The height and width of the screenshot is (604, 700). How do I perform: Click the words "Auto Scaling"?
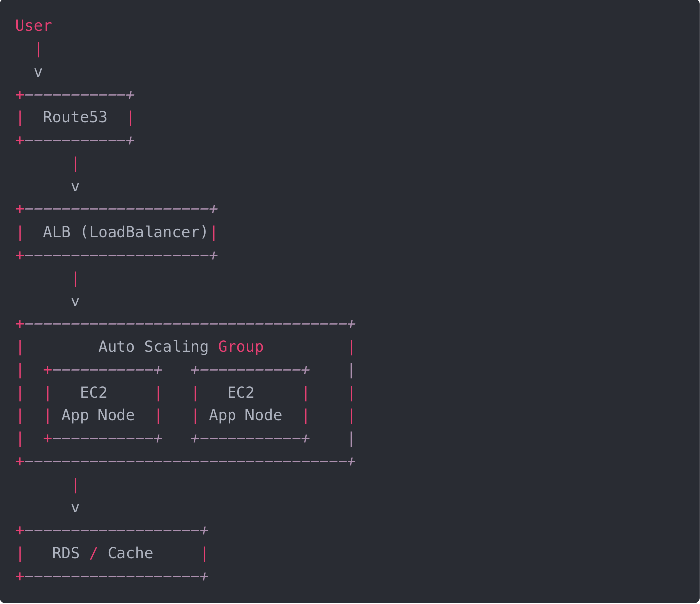click(x=153, y=347)
